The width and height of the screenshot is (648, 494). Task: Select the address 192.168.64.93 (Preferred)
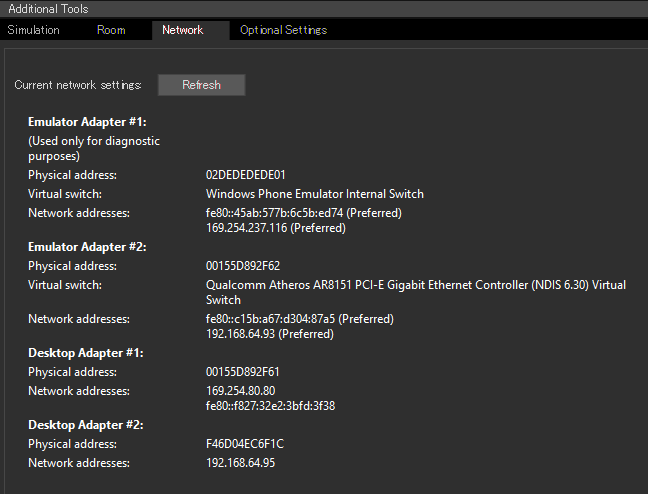(269, 334)
